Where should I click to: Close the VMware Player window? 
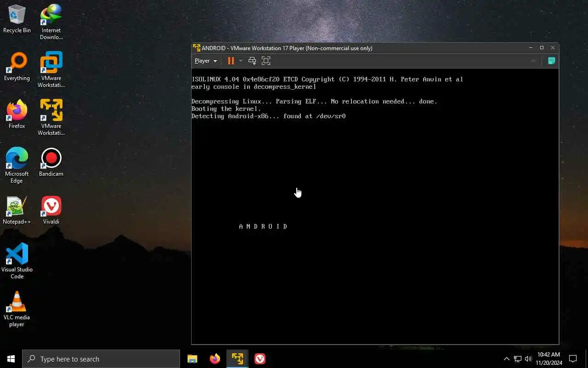(x=553, y=48)
